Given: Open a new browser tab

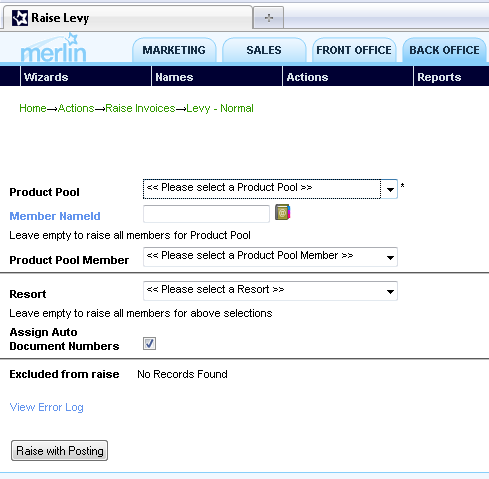Looking at the screenshot, I should click(x=269, y=18).
